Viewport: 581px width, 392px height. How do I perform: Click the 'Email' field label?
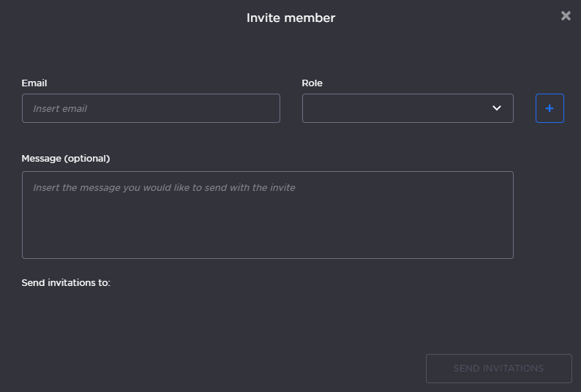[x=34, y=83]
